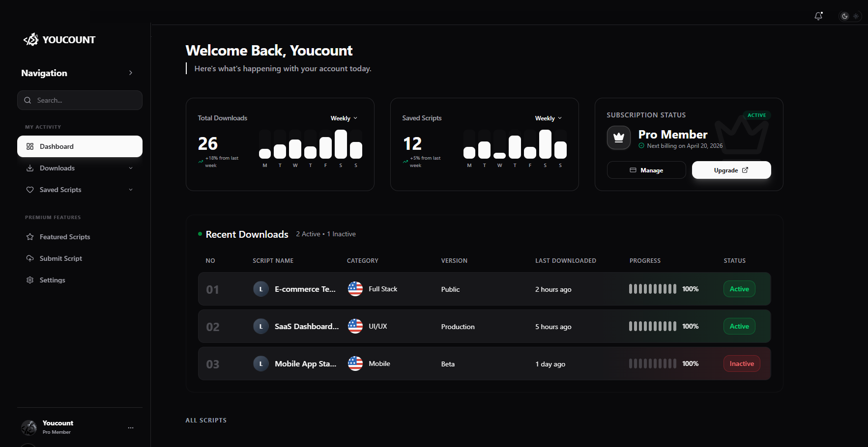Expand the Saved Scripts chevron

(130, 189)
